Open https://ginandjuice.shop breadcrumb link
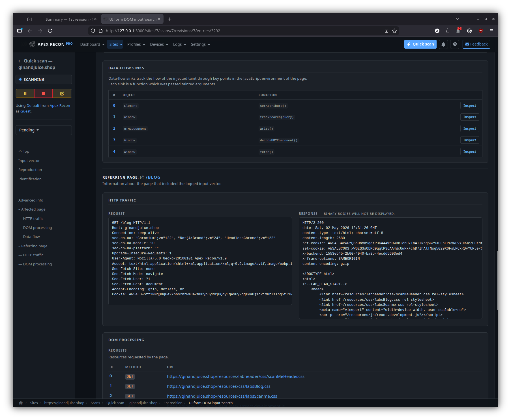The height and width of the screenshot is (420, 511). (x=64, y=403)
